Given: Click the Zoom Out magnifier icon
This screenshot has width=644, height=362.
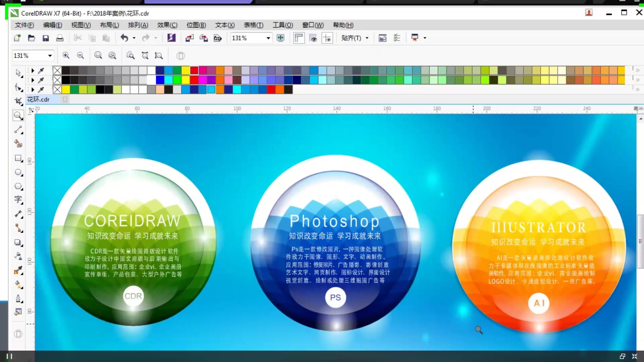Looking at the screenshot, I should [x=80, y=56].
